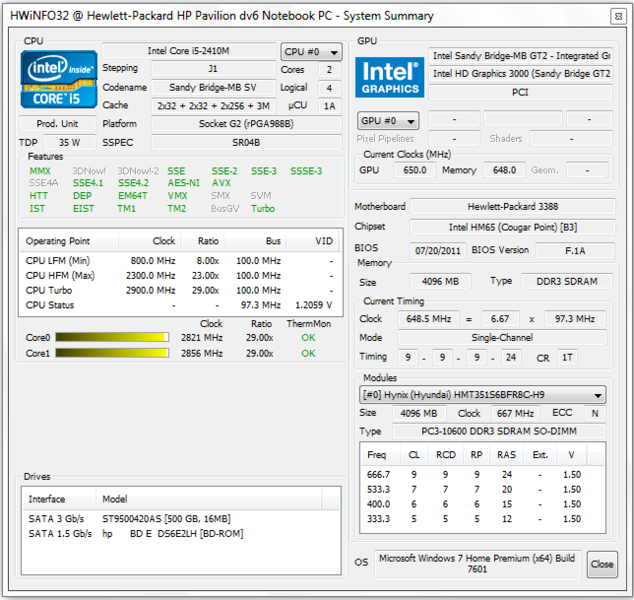Click the 666.7 frequency timing row

point(482,474)
